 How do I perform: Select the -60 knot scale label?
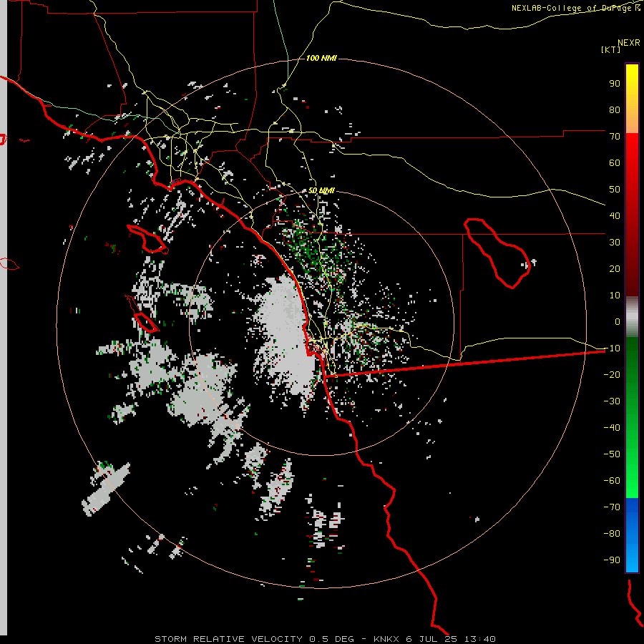pos(612,481)
